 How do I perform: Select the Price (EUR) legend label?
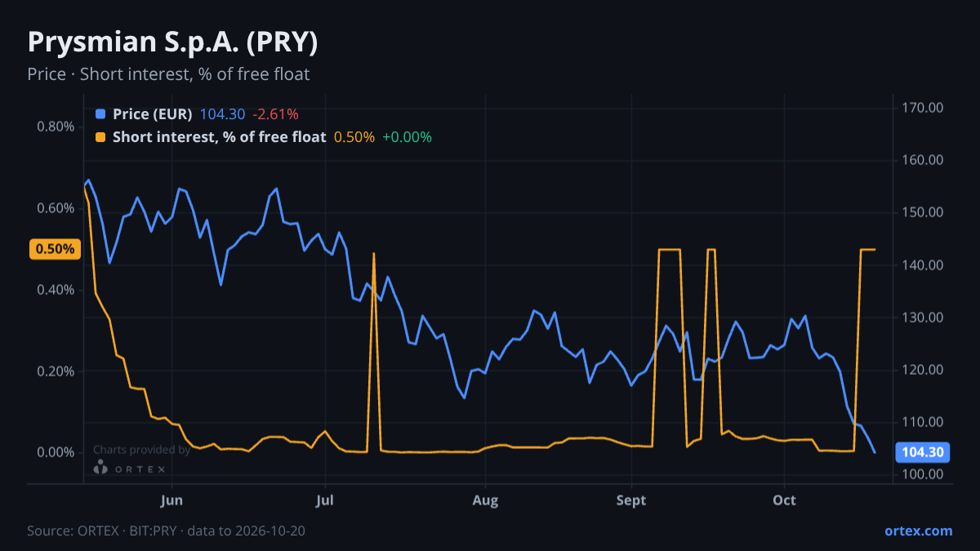point(153,114)
